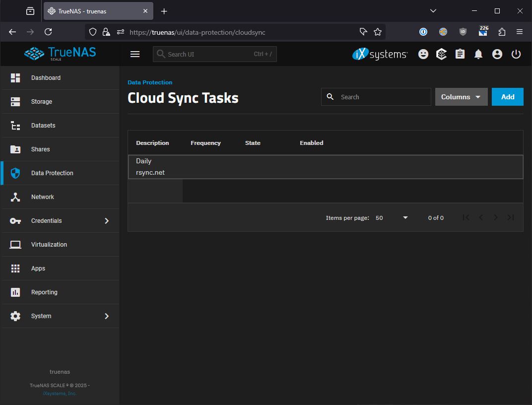The width and height of the screenshot is (532, 405).
Task: Click the Data Protection shield icon
Action: 15,173
